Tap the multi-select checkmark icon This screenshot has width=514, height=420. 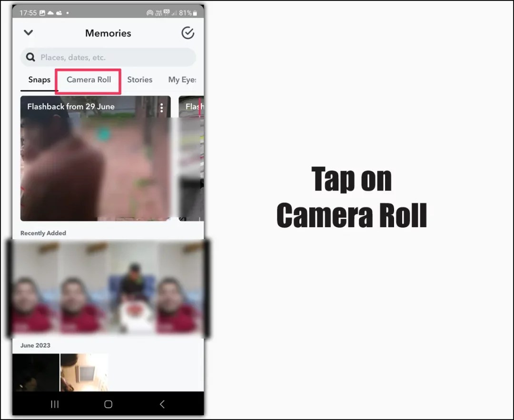pyautogui.click(x=188, y=33)
